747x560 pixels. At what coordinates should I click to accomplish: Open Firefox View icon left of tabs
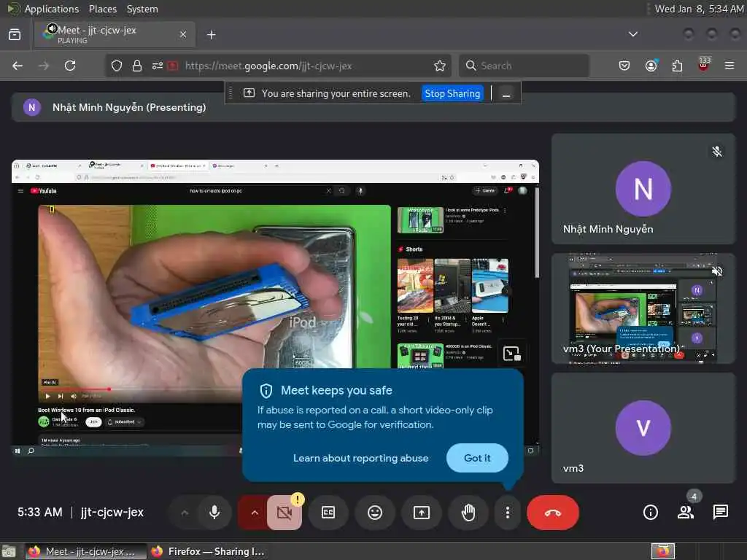(15, 34)
